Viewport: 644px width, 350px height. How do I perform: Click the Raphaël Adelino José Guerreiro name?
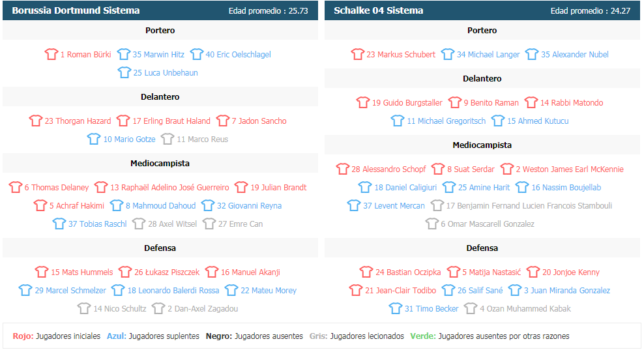pyautogui.click(x=169, y=187)
